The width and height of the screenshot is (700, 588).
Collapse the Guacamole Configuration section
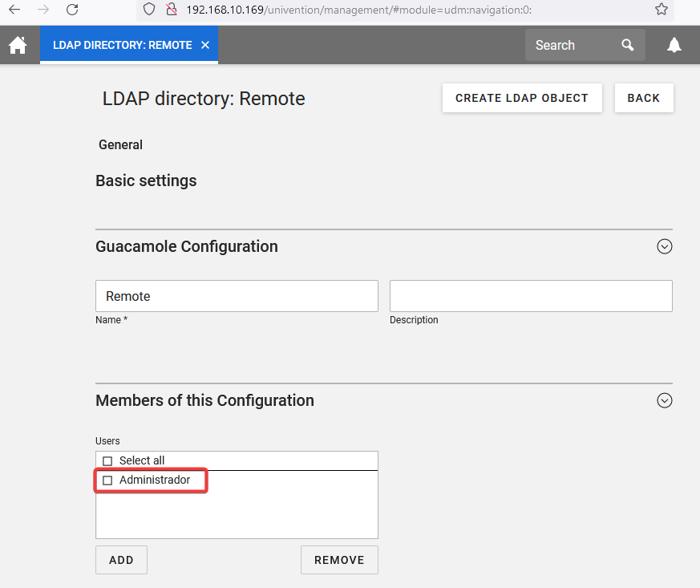[664, 247]
